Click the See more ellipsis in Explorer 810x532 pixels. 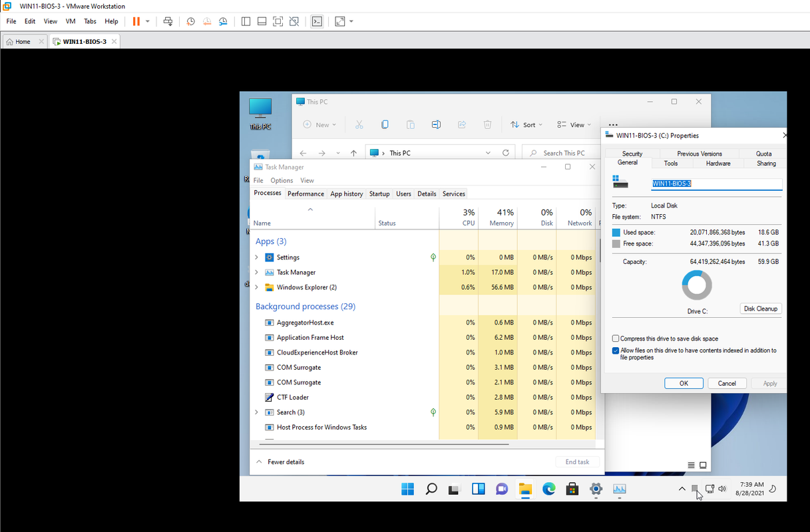(614, 124)
